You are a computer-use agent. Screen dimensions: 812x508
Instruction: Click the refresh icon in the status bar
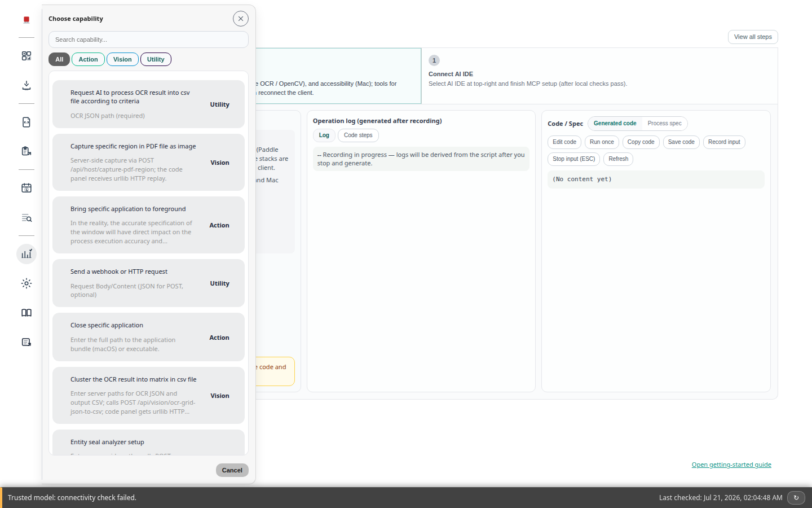pos(796,498)
